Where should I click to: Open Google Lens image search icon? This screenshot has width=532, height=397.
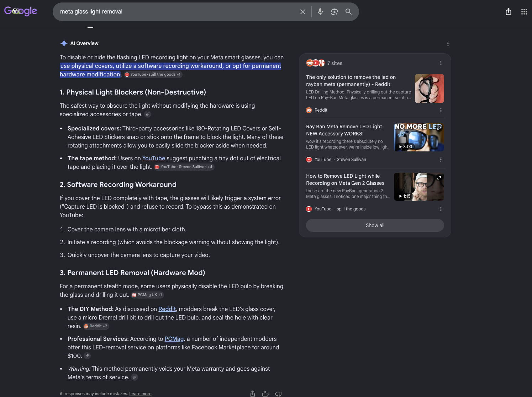[x=335, y=12]
